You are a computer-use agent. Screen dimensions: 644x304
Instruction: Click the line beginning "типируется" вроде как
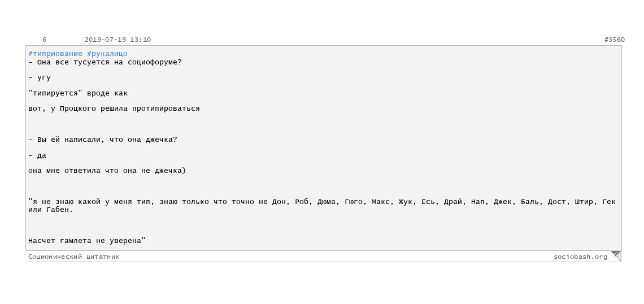click(x=78, y=93)
